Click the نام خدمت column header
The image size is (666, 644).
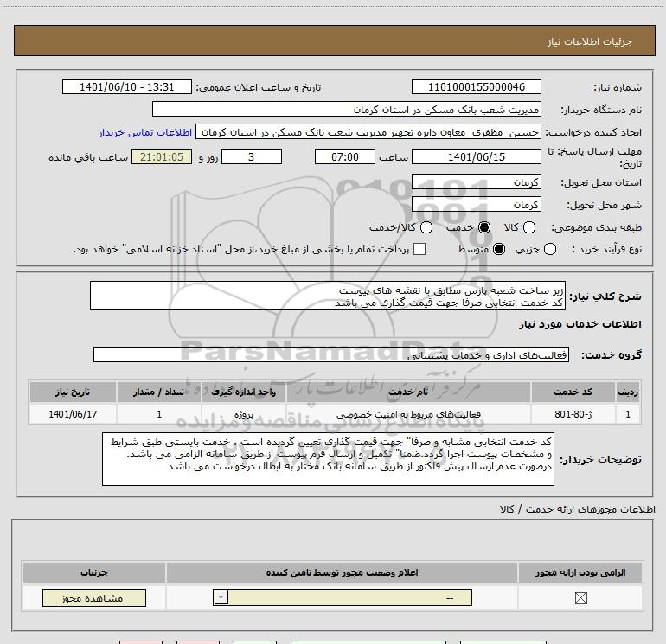(408, 392)
